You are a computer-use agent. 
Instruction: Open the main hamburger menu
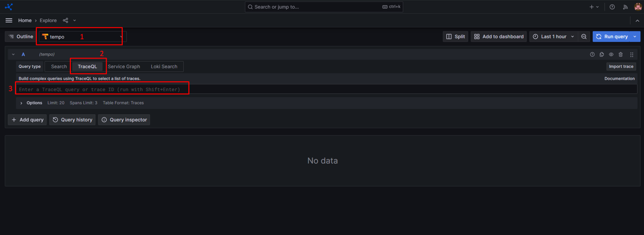9,21
